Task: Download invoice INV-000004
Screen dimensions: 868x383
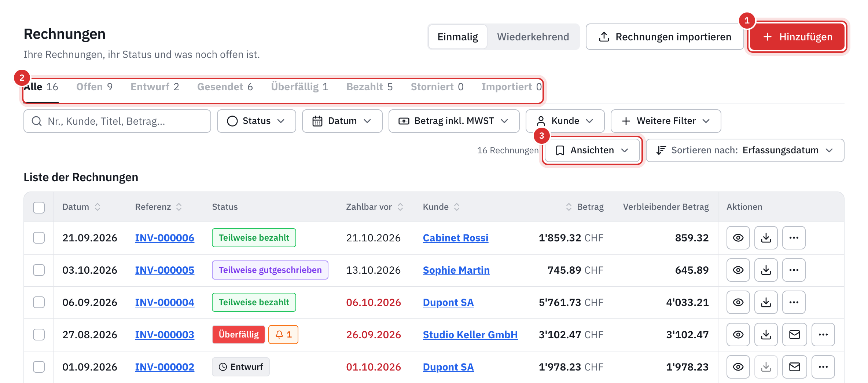Action: (766, 302)
